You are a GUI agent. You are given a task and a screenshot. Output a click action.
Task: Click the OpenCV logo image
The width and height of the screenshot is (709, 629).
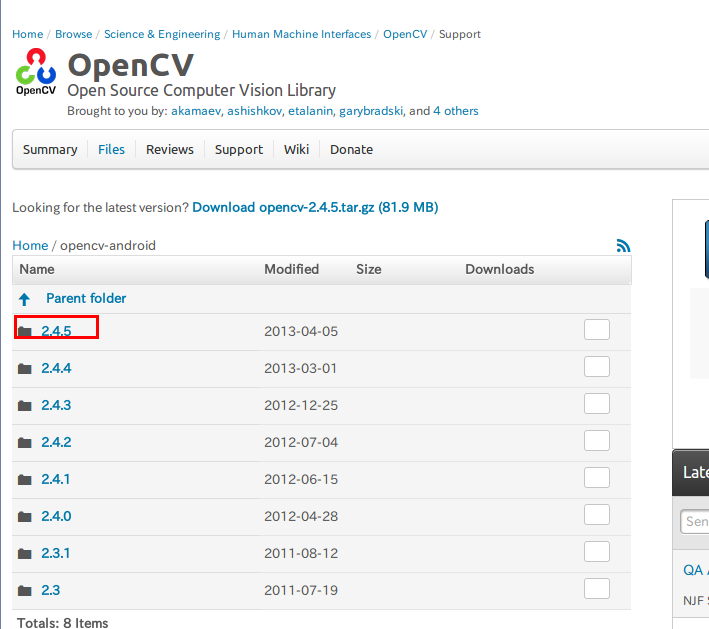point(36,72)
